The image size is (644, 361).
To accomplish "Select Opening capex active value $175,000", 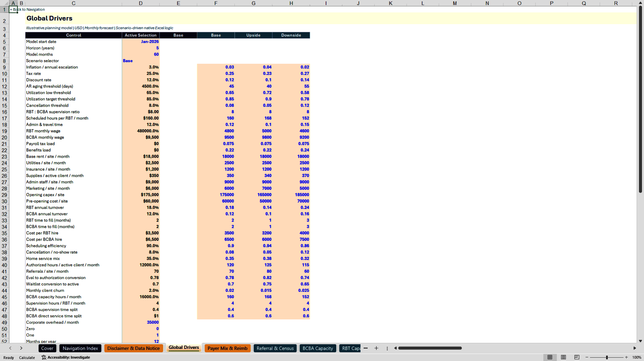I will click(x=141, y=195).
